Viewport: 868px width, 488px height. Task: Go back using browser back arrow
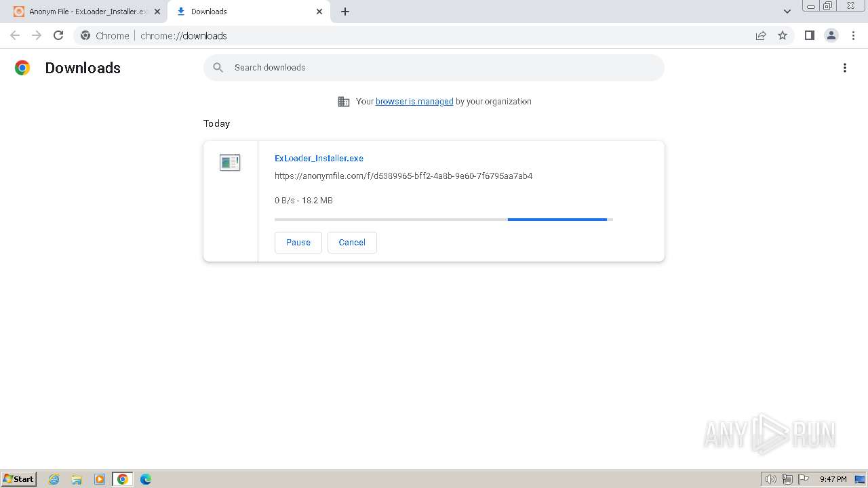(x=15, y=35)
